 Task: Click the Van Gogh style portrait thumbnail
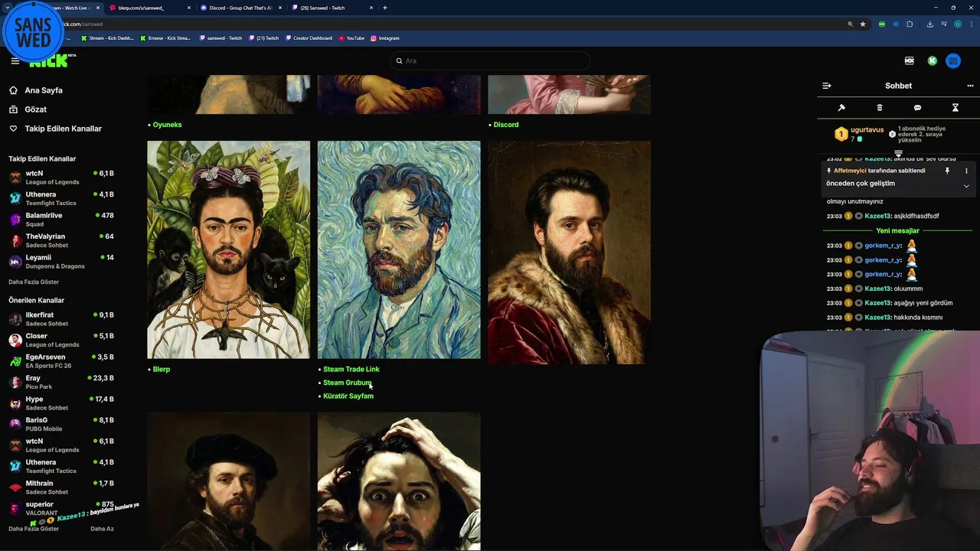click(399, 249)
